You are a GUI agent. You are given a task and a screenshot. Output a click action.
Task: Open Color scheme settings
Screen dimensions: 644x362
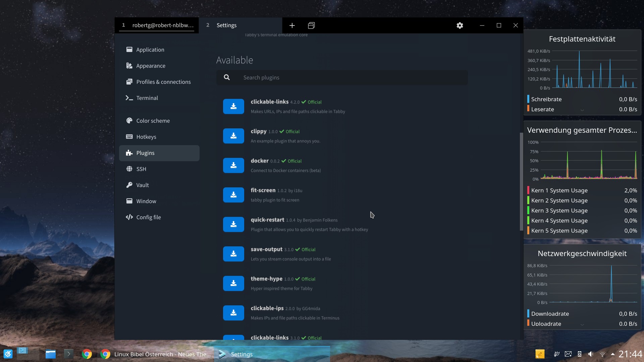159,121
